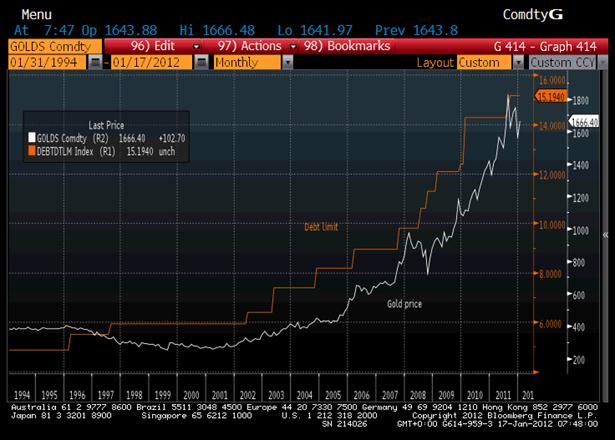The width and height of the screenshot is (615, 440).
Task: Click the 2001 year label on x-axis
Action: (219, 395)
